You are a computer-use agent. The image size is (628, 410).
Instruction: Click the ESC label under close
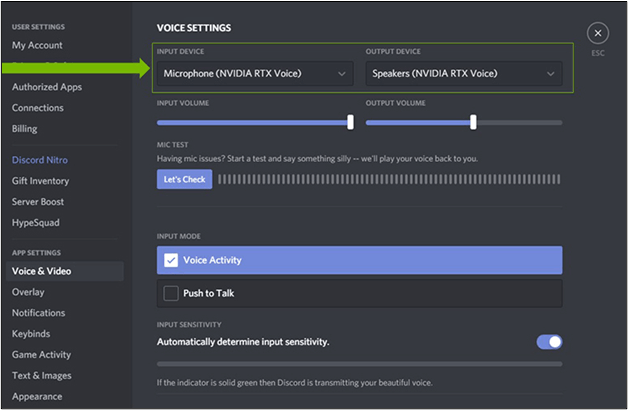coord(598,53)
